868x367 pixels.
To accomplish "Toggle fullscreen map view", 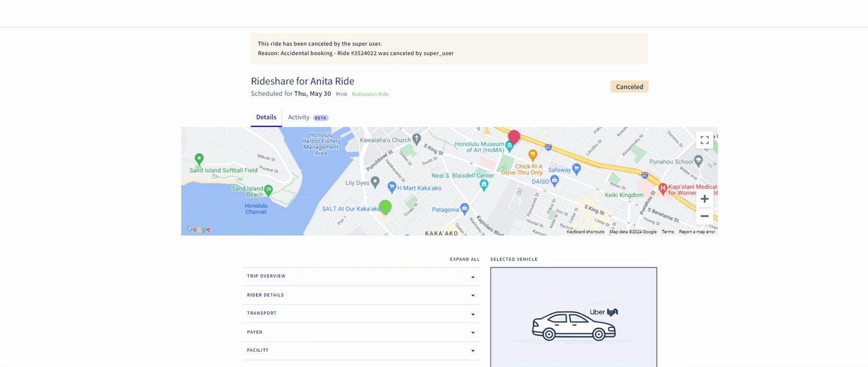I will coord(704,140).
